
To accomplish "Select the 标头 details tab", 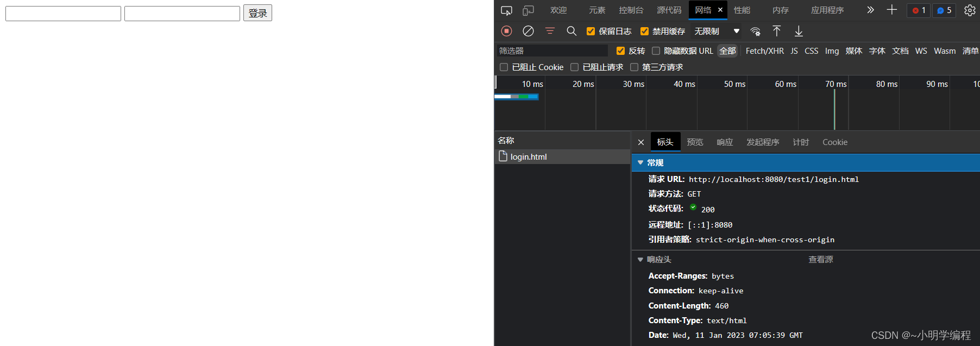I will [665, 142].
